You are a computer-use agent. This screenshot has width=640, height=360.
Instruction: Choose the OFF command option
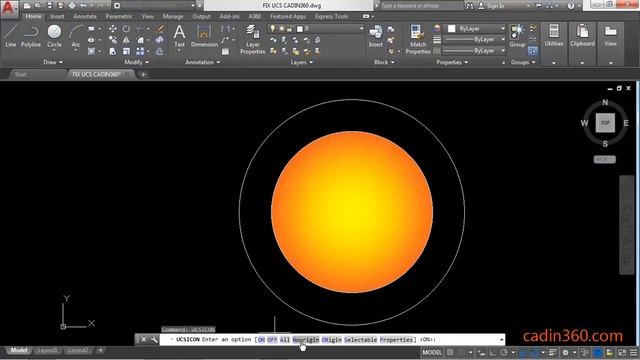pyautogui.click(x=272, y=340)
